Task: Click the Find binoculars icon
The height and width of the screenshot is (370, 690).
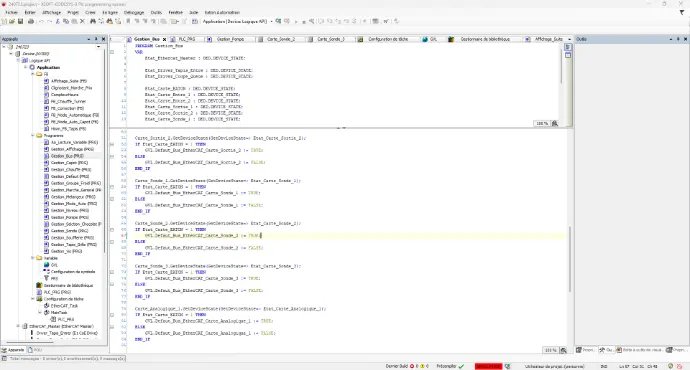Action: point(93,21)
